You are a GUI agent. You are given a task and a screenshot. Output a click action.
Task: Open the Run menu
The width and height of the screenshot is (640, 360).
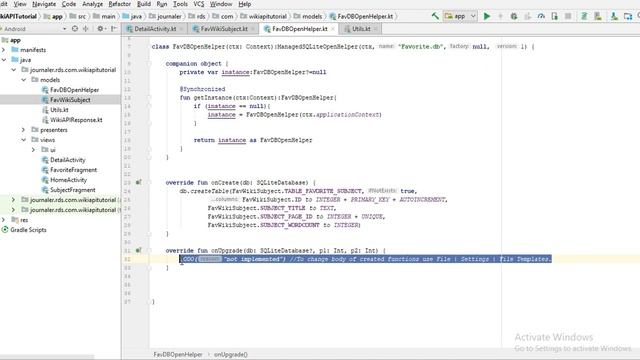click(162, 4)
